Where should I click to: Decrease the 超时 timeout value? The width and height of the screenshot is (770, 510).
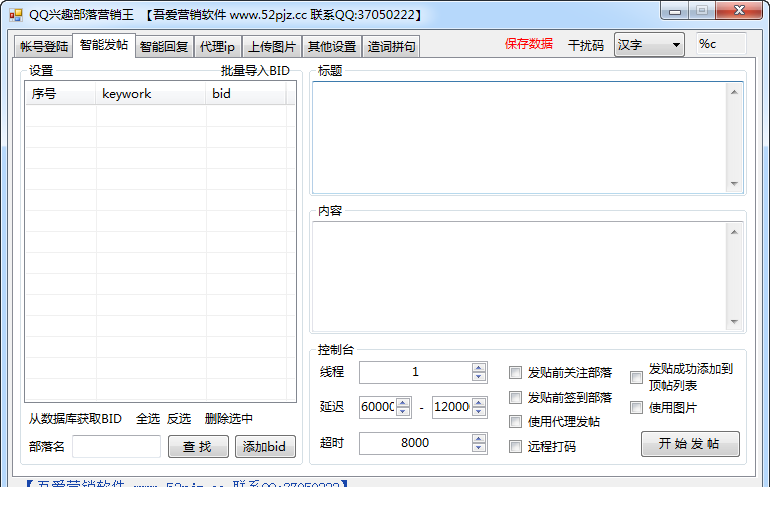[x=479, y=448]
